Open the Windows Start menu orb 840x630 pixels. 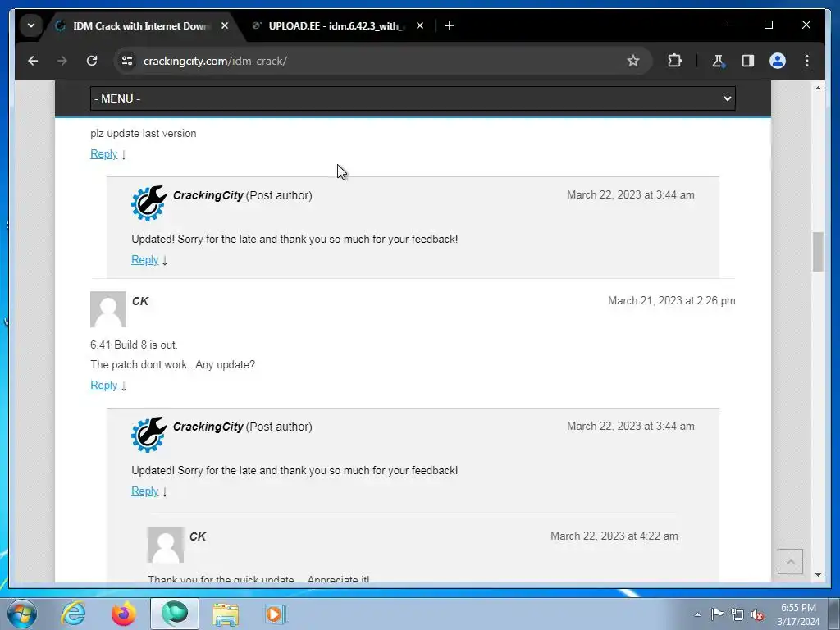click(x=22, y=614)
